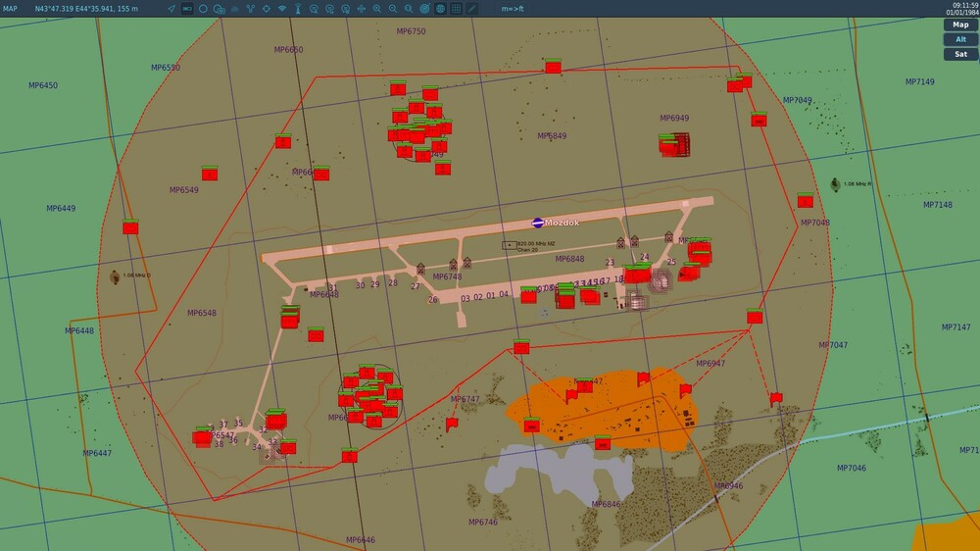The image size is (980, 551).
Task: Toggle the highlighted unit labels icon
Action: [x=187, y=9]
